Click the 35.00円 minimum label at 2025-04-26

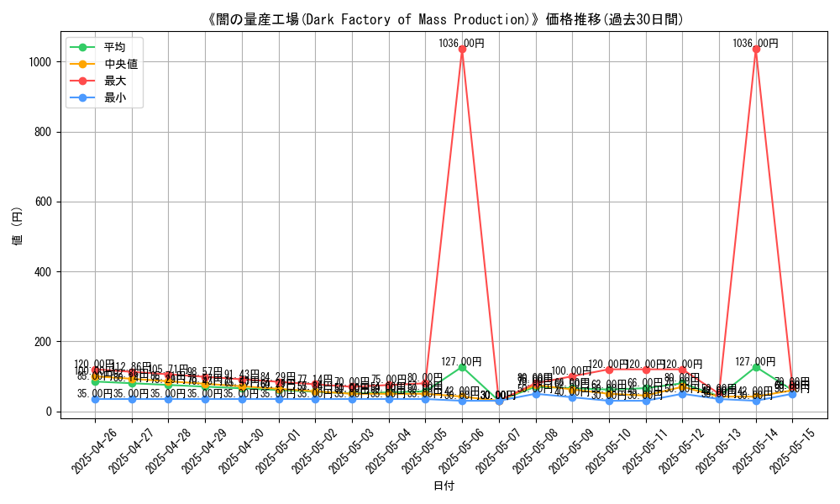tap(95, 394)
